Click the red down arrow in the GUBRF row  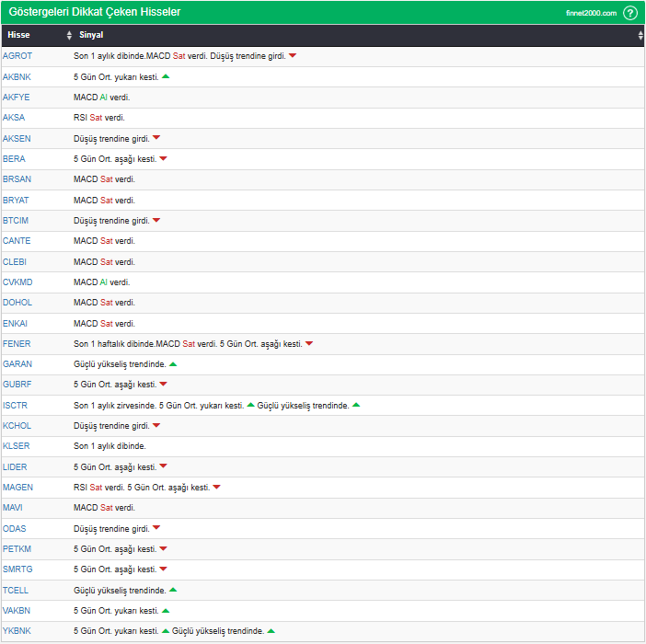click(x=163, y=384)
